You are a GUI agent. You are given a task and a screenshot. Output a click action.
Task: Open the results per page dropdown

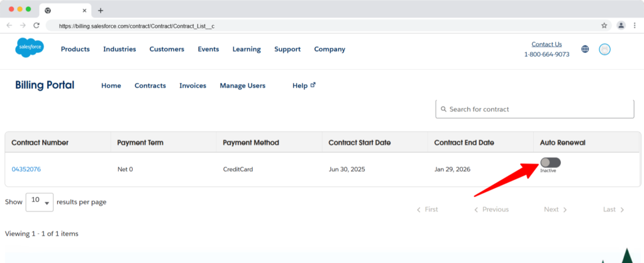(40, 202)
